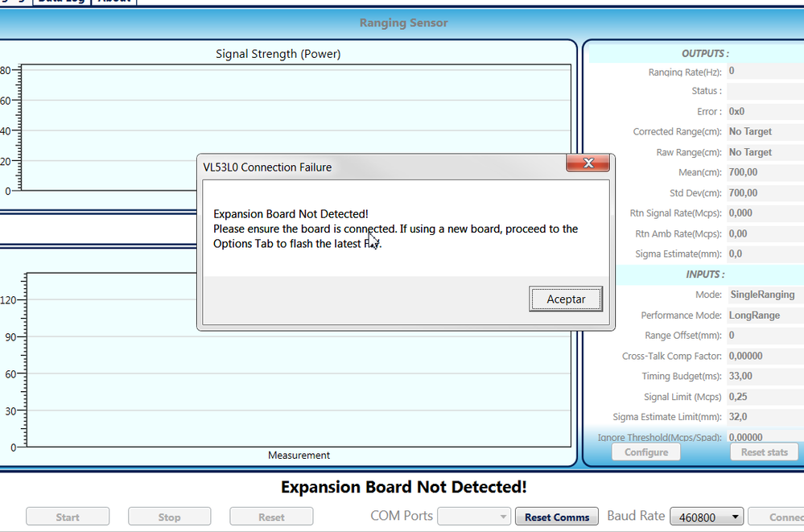
Task: Click the dialog title VL53L0 Connection Failure
Action: pyautogui.click(x=267, y=167)
